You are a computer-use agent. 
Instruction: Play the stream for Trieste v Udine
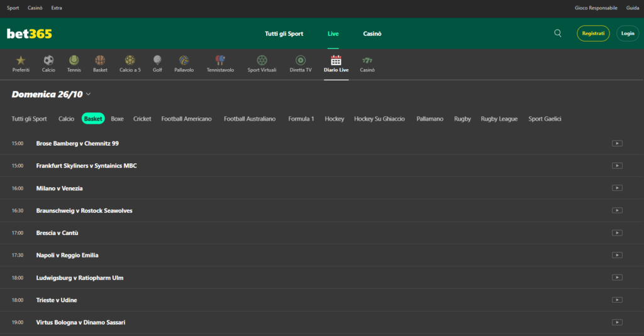[x=617, y=300]
